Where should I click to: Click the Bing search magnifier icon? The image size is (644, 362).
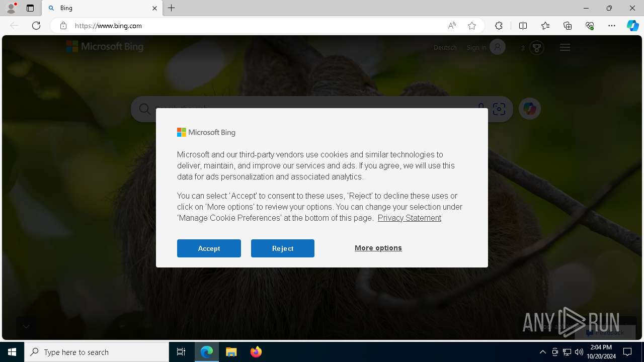pos(145,109)
